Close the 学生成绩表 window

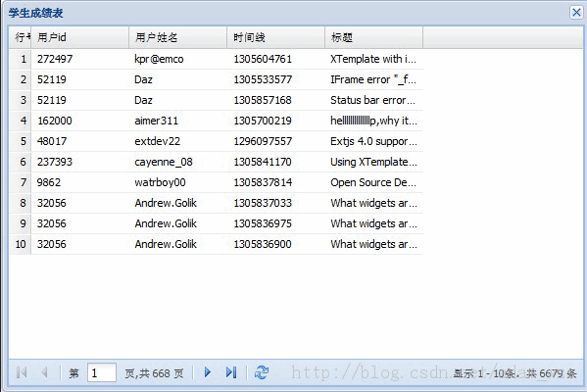(x=576, y=13)
